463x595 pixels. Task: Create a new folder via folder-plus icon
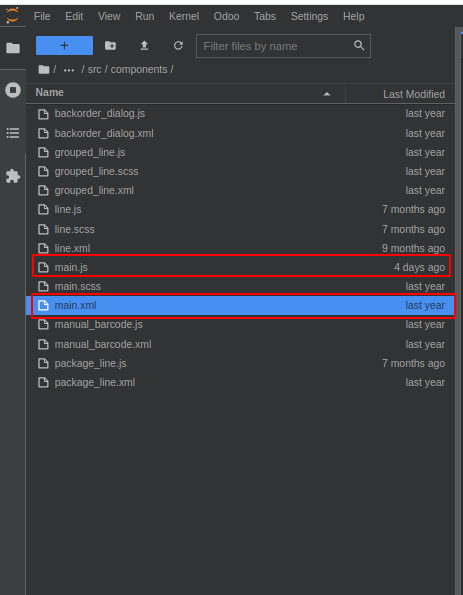[110, 46]
